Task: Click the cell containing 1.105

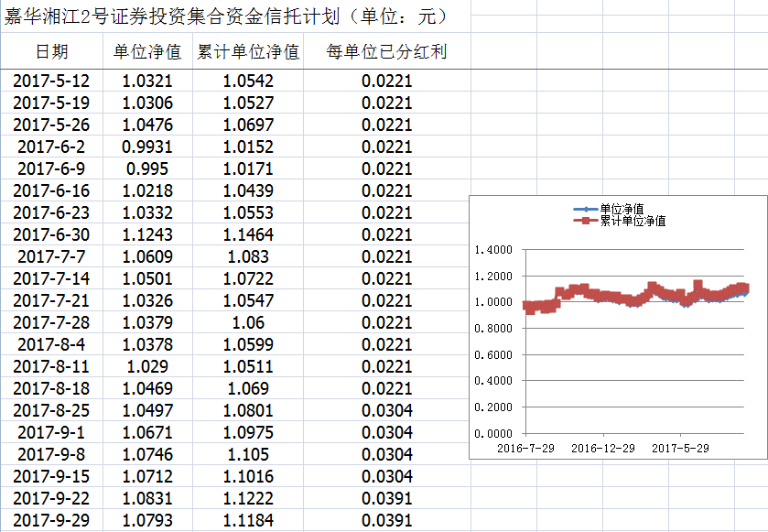Action: (248, 454)
